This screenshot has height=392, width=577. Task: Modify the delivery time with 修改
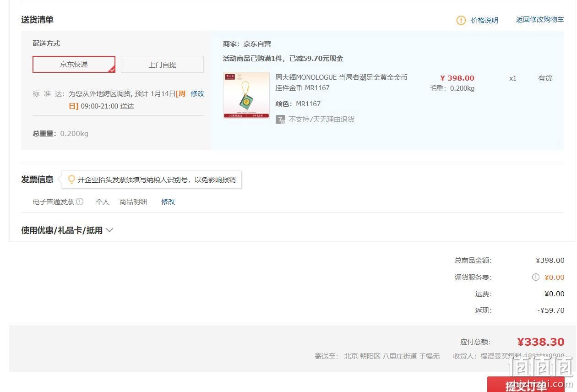pyautogui.click(x=197, y=93)
